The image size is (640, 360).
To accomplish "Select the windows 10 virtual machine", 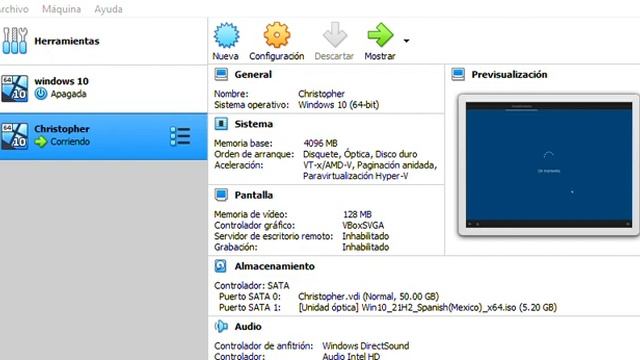I will pyautogui.click(x=104, y=88).
